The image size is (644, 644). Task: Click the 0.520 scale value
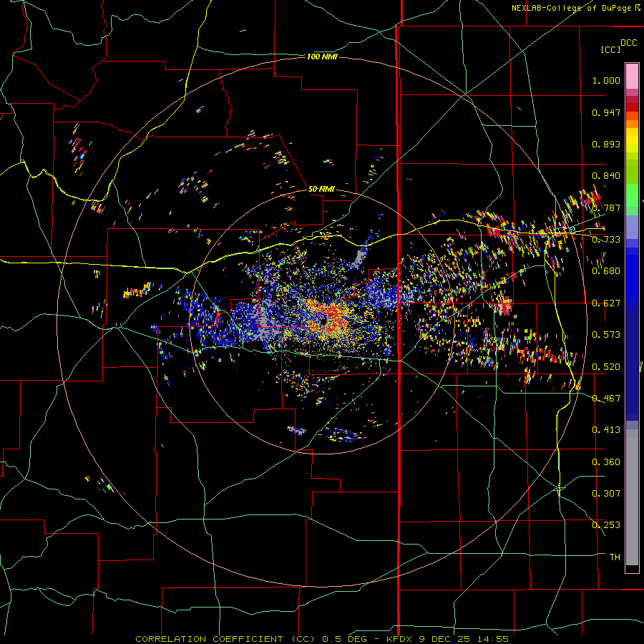pos(606,367)
